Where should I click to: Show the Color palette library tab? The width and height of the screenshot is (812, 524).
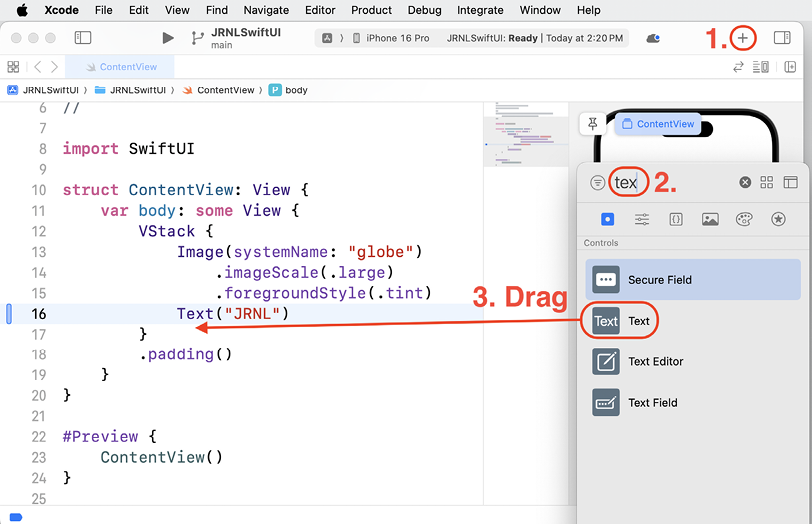744,219
